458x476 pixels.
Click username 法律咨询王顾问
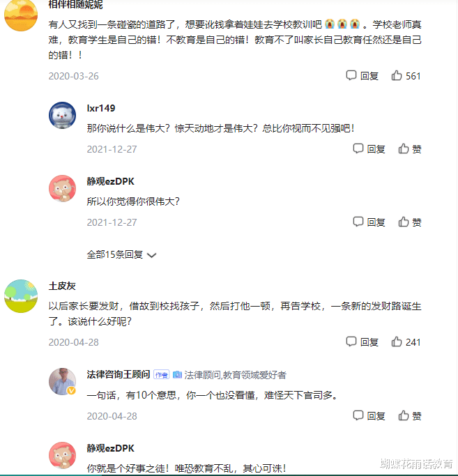[x=119, y=374]
